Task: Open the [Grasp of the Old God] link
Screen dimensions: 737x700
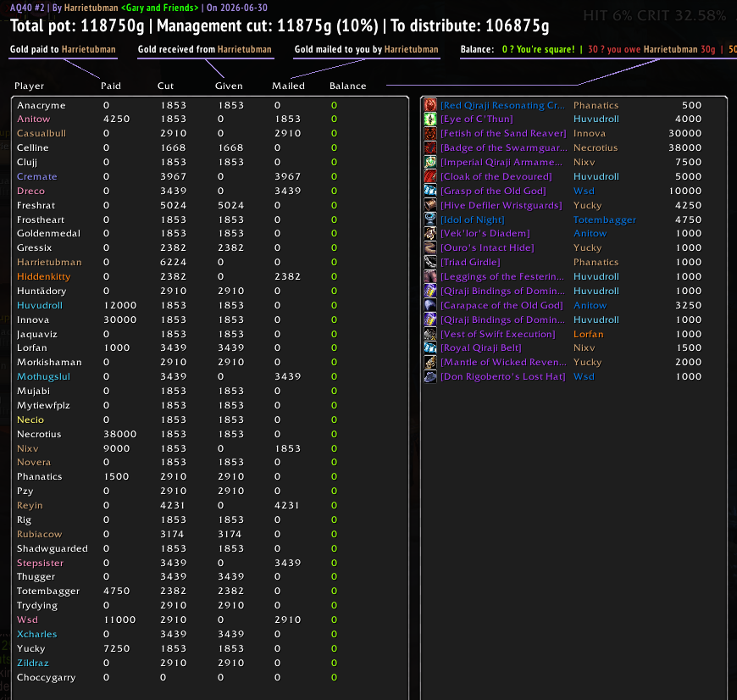Action: [x=493, y=191]
